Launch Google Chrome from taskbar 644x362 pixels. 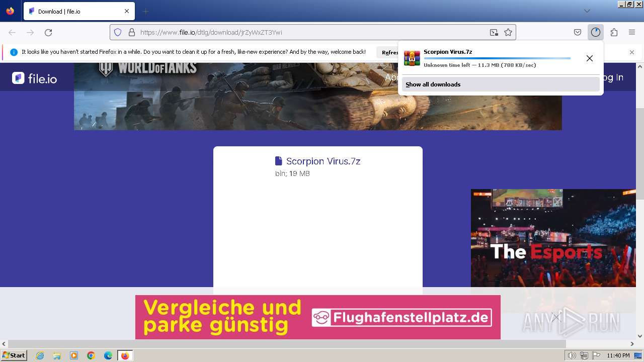[91, 355]
